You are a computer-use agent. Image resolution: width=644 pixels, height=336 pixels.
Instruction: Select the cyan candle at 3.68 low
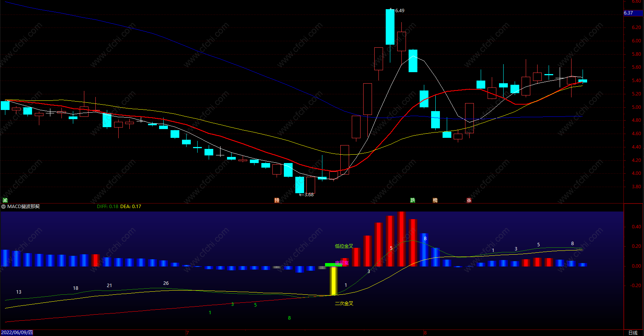[299, 185]
